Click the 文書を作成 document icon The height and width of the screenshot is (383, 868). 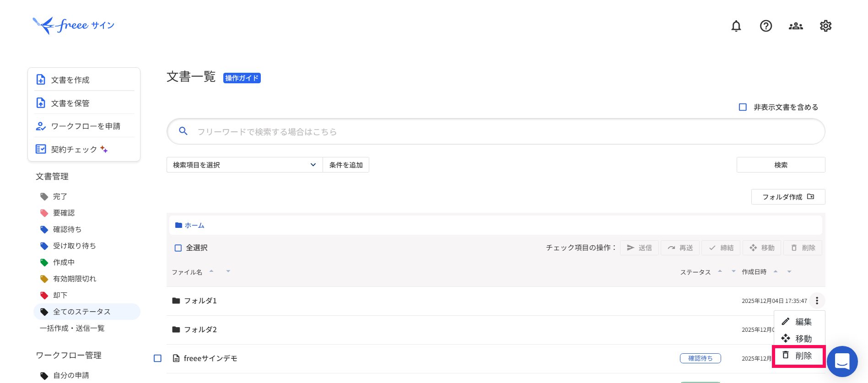tap(41, 80)
